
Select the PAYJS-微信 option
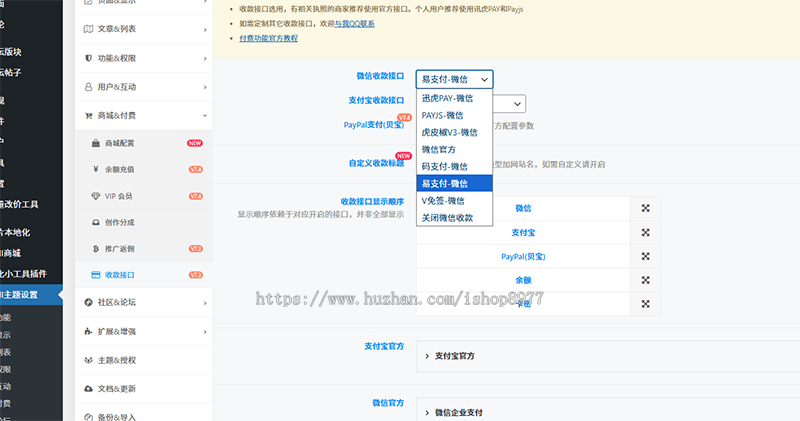coord(455,115)
